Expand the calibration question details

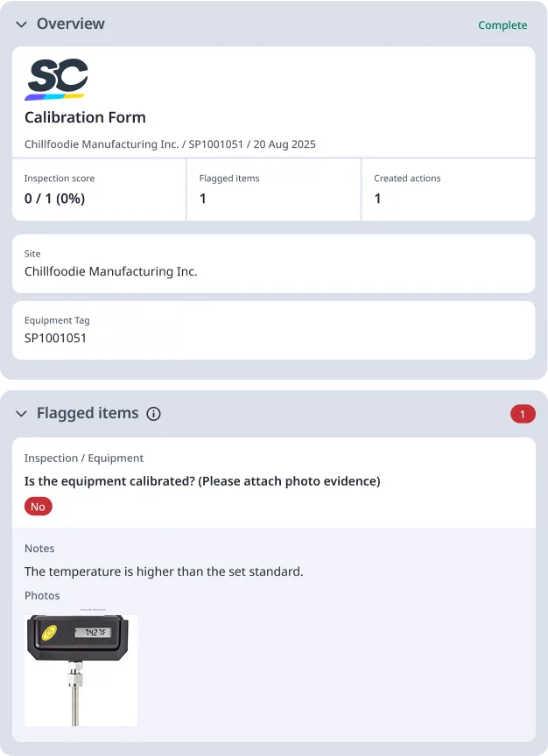coord(200,480)
